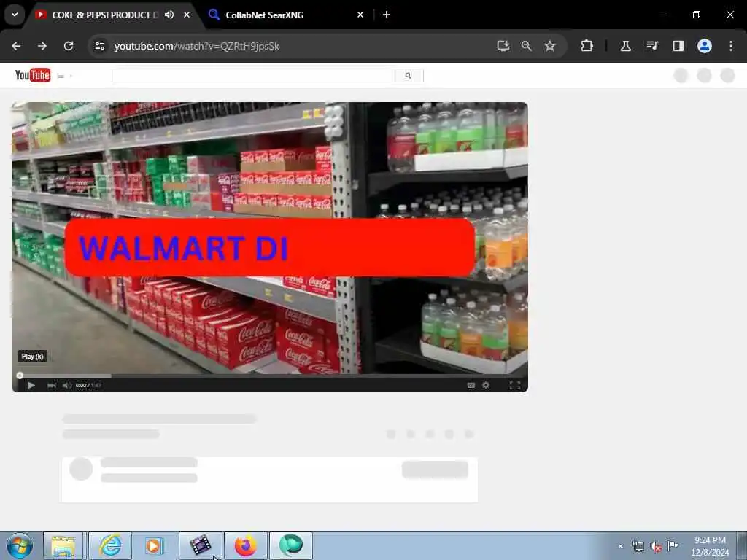The height and width of the screenshot is (560, 747).
Task: Close the CollabNet SearXNG tab
Action: (x=360, y=15)
